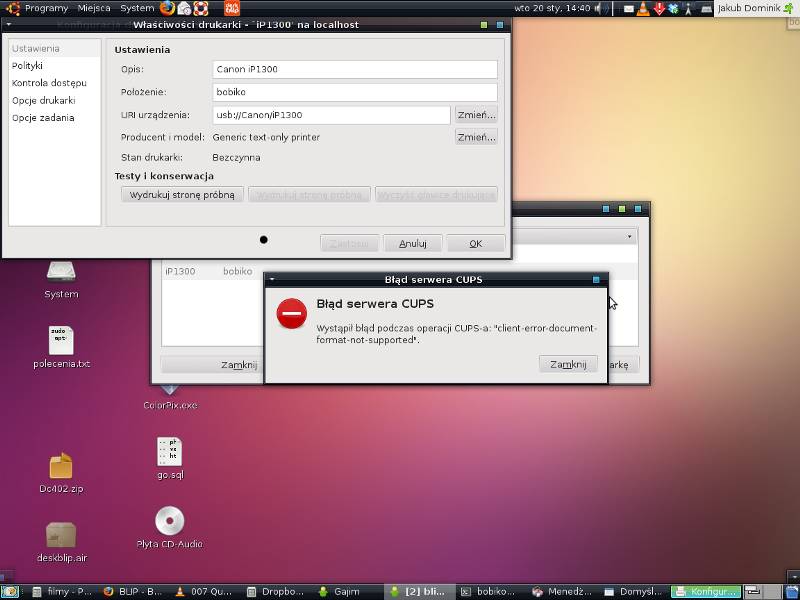Open the Płyta CD-Audio disc icon
This screenshot has width=800, height=600.
coord(169,521)
